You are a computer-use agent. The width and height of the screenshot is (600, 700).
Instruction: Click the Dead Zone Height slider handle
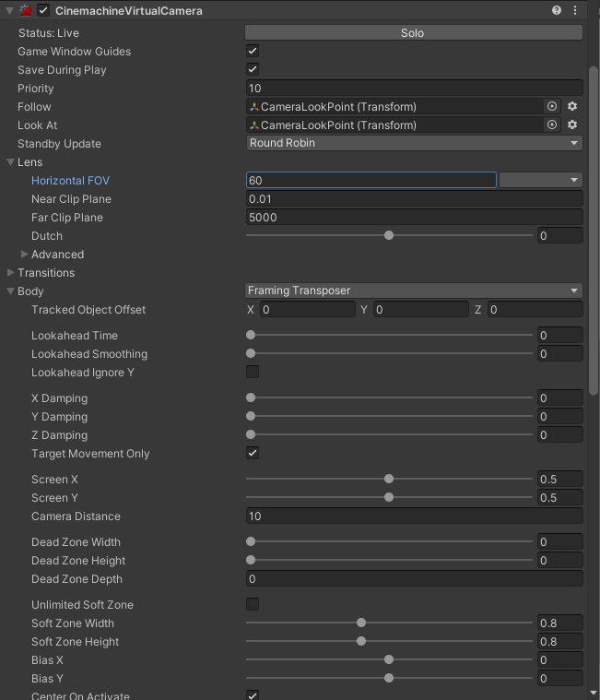251,560
